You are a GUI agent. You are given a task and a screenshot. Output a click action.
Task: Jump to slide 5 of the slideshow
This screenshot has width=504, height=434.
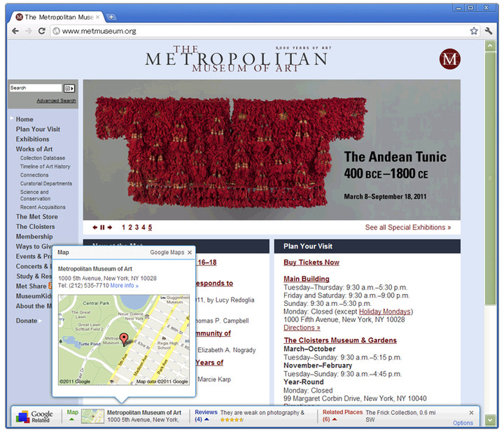coord(150,227)
